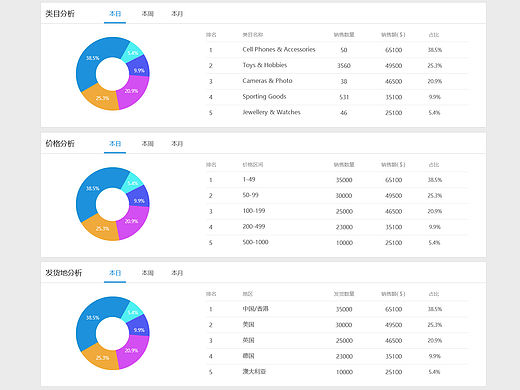The width and height of the screenshot is (520, 390).
Task: Switch 价格分析 to the 本周 tab
Action: pos(148,144)
